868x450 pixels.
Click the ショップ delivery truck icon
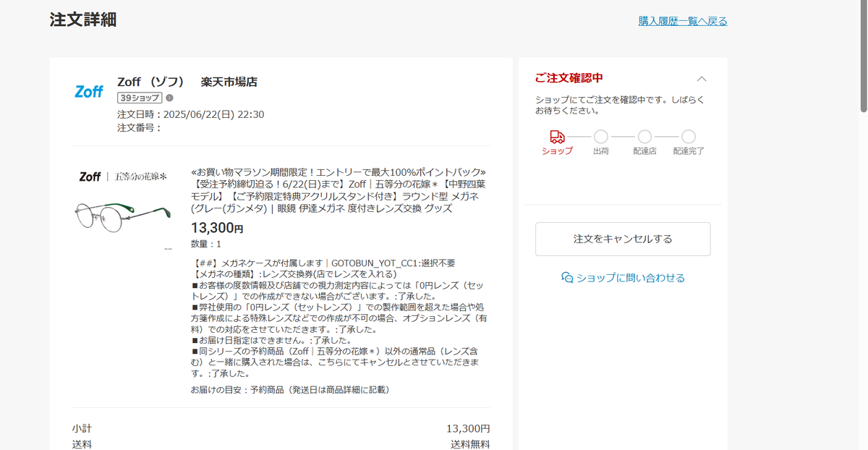[x=557, y=136]
